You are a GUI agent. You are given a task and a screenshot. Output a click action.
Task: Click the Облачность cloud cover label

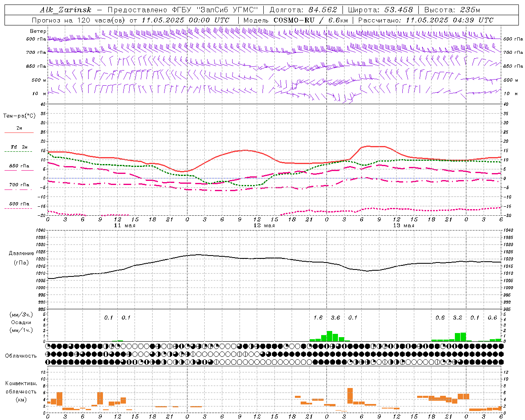[21, 356]
